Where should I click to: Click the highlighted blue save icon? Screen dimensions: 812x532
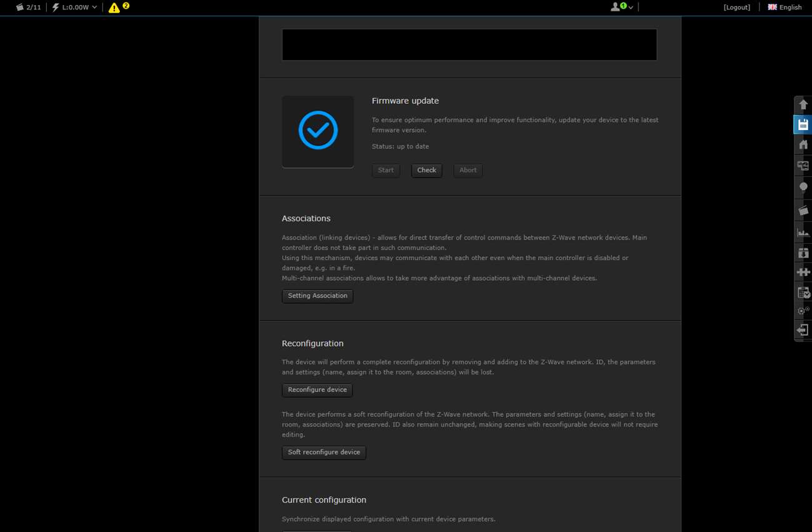(803, 124)
